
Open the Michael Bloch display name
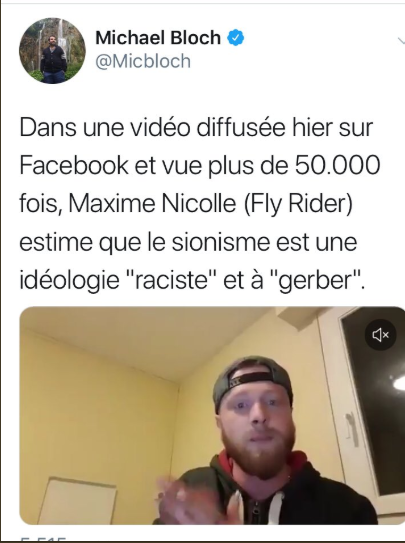tap(158, 37)
